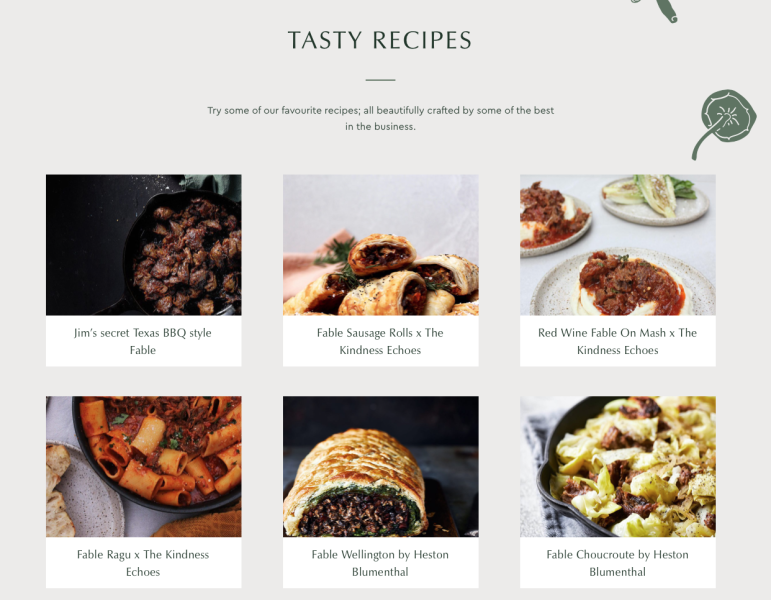Screen dimensions: 771x600
Task: Follow the 'Fable Wellington by Heston Blumenthal' link
Action: 380,563
